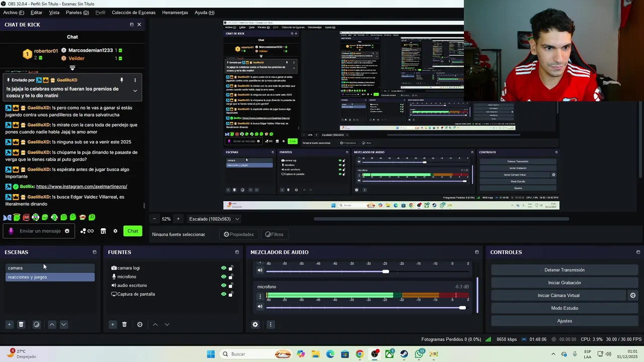Open the Windows Start menu

[211, 354]
